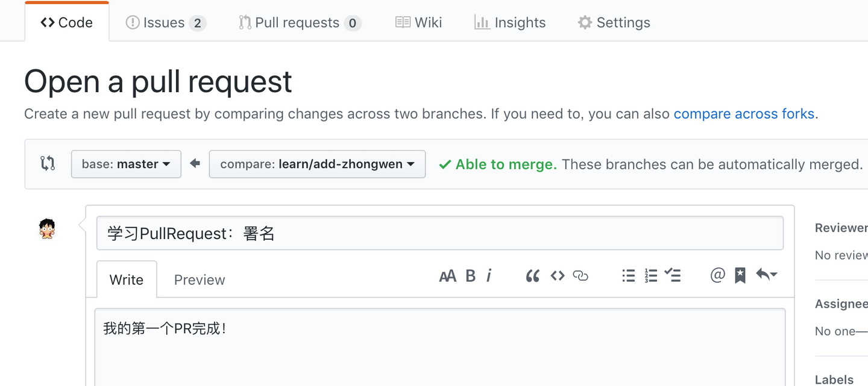Mention a user with the @ icon
The image size is (868, 386).
[x=717, y=275]
